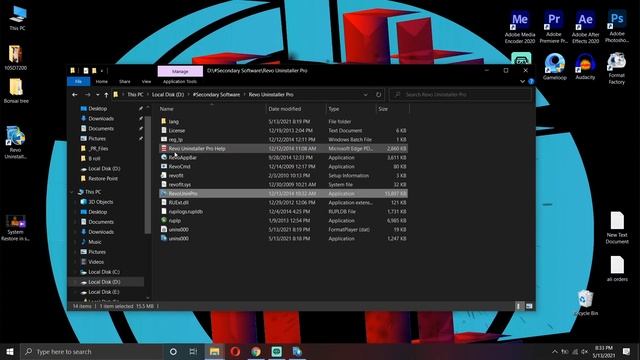Switch to details view button in status bar
The image size is (640, 360).
tap(518, 306)
